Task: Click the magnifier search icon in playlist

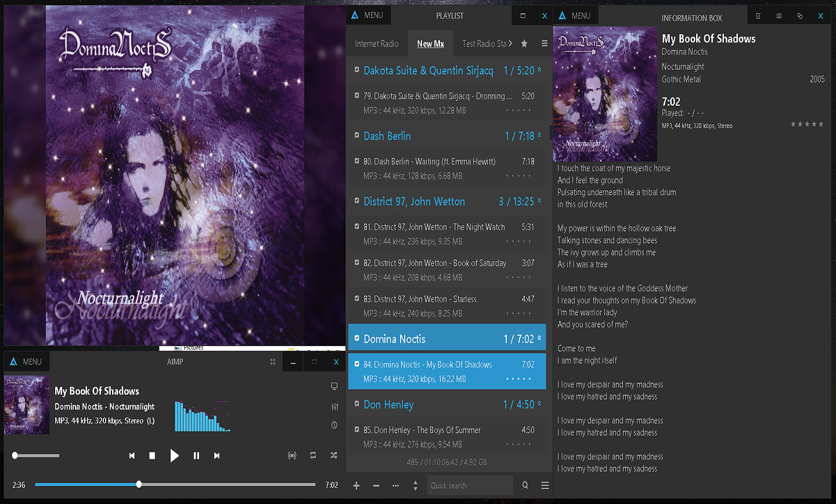Action: (525, 485)
